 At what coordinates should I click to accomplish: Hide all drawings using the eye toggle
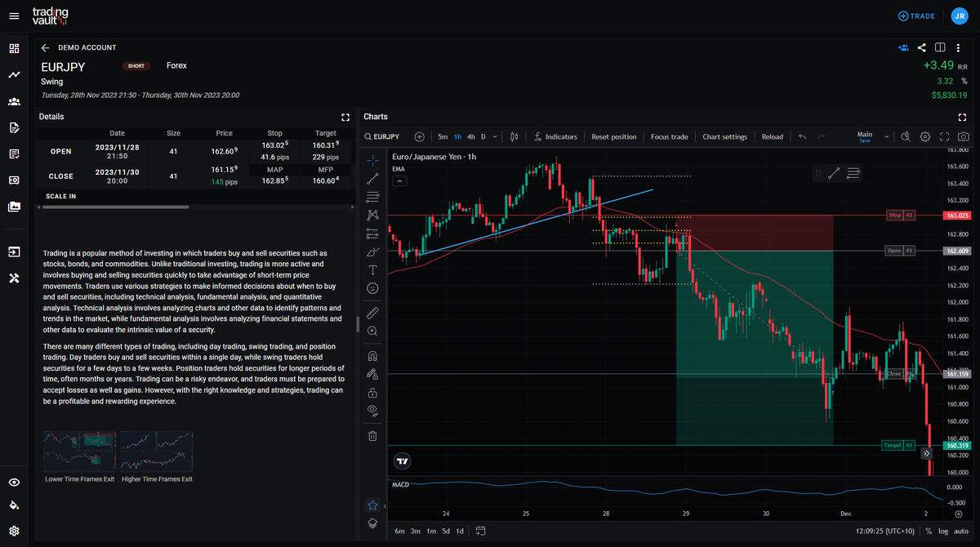372,411
